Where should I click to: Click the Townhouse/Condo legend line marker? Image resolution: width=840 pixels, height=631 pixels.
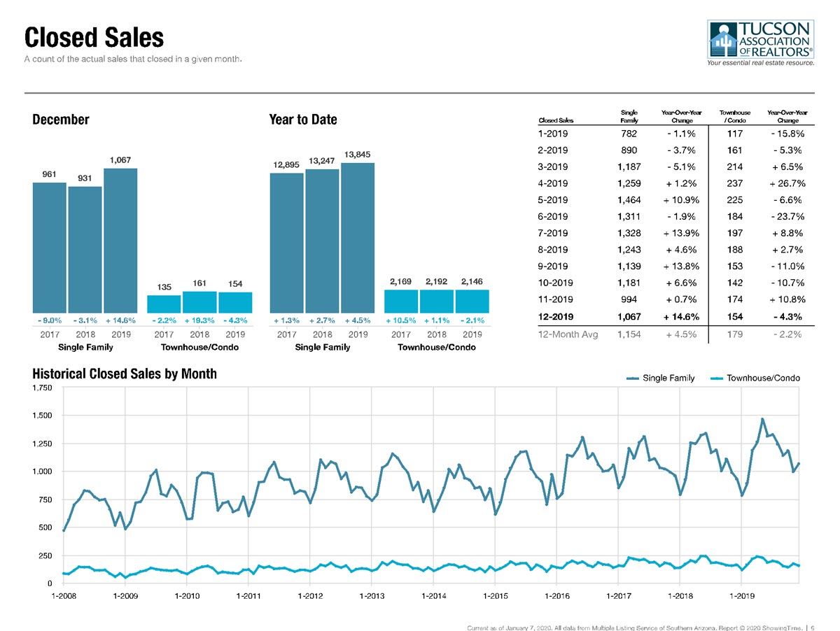click(717, 378)
